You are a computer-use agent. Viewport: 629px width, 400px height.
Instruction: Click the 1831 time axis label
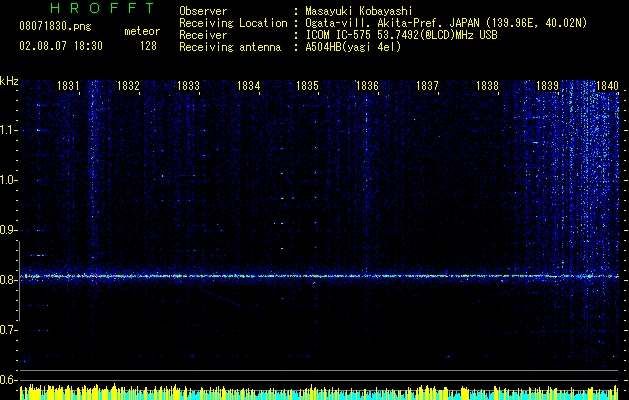[x=68, y=86]
